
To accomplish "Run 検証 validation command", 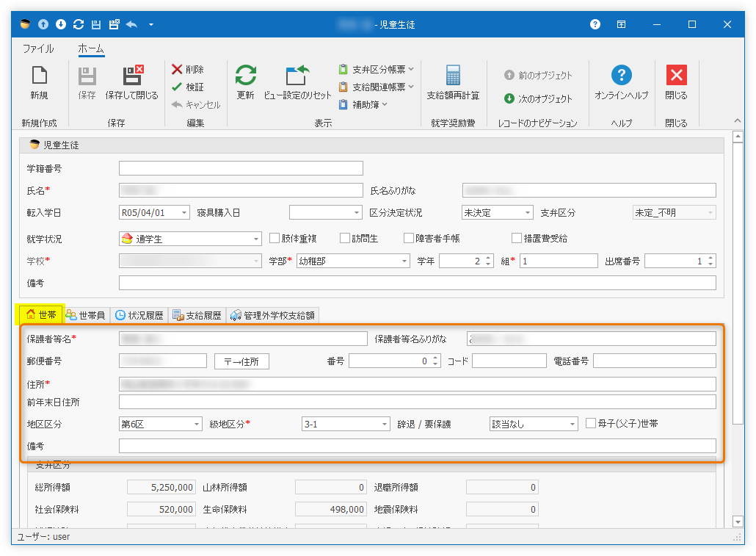I will pyautogui.click(x=188, y=87).
